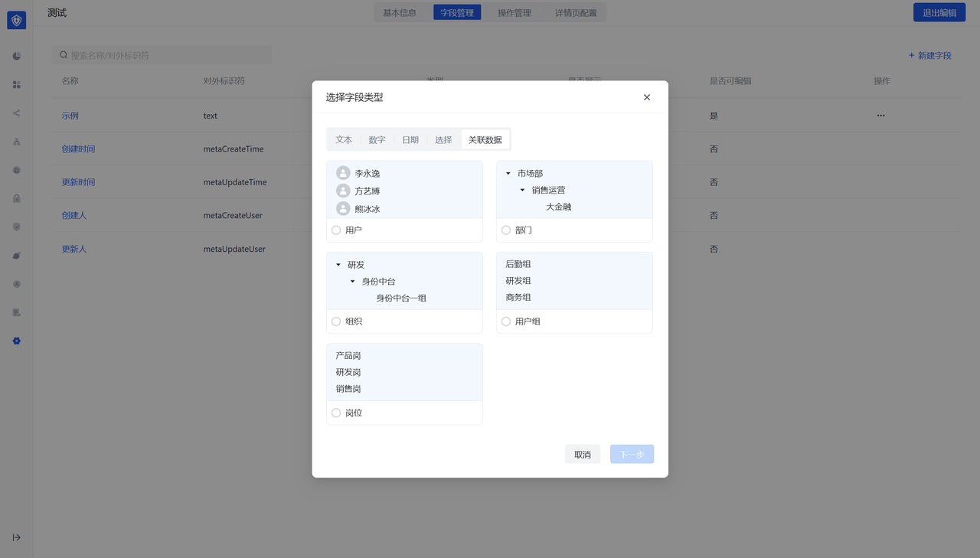Image resolution: width=980 pixels, height=558 pixels.
Task: Collapse the 身份中台 tree node
Action: pos(353,282)
